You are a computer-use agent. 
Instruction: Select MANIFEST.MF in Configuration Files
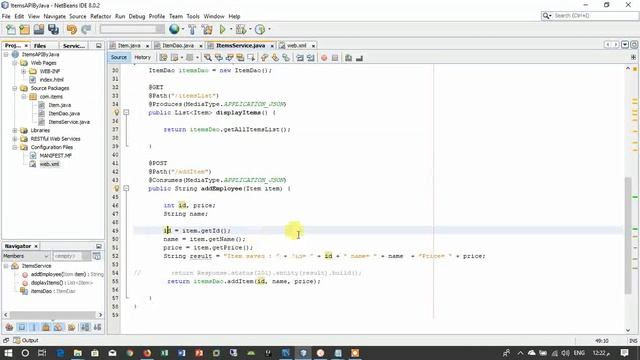coord(56,156)
